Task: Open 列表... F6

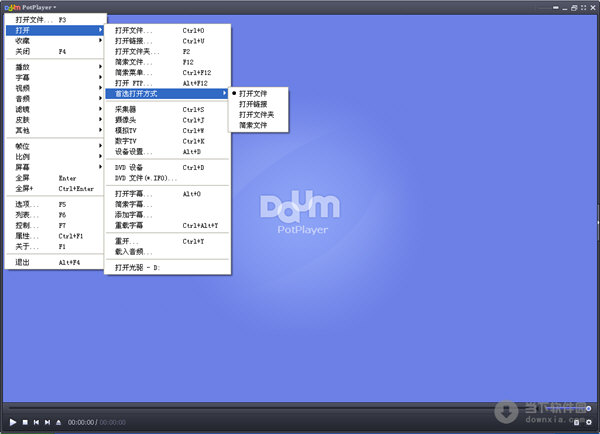Action: click(55, 215)
